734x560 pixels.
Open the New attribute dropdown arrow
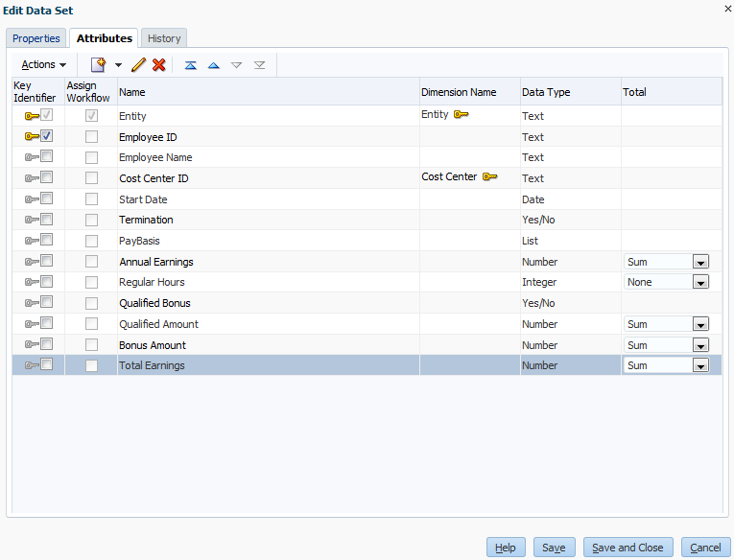tap(118, 65)
